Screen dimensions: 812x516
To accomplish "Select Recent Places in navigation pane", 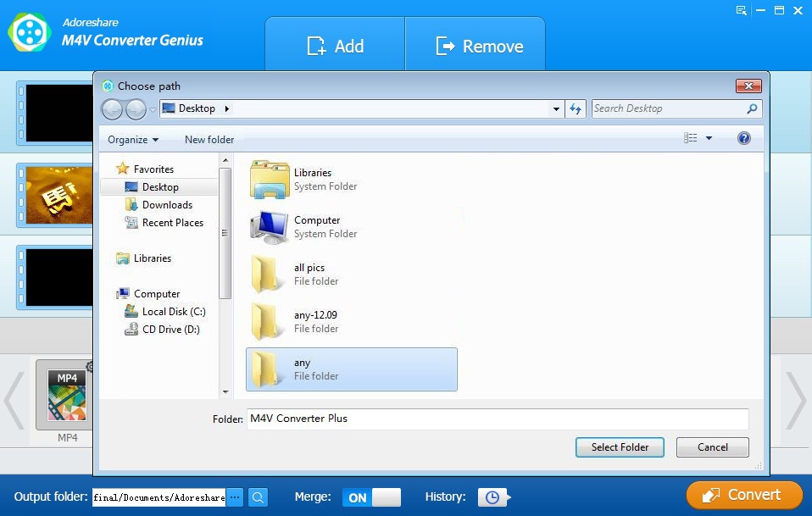I will coord(164,223).
